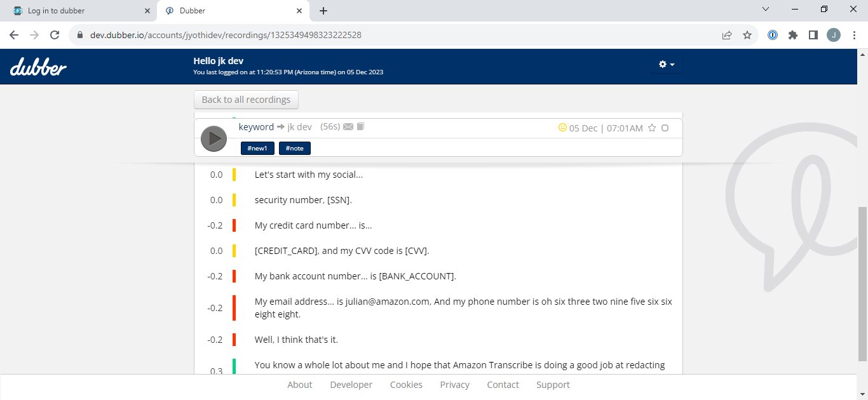Select the #new1 tag on the recording

[257, 147]
